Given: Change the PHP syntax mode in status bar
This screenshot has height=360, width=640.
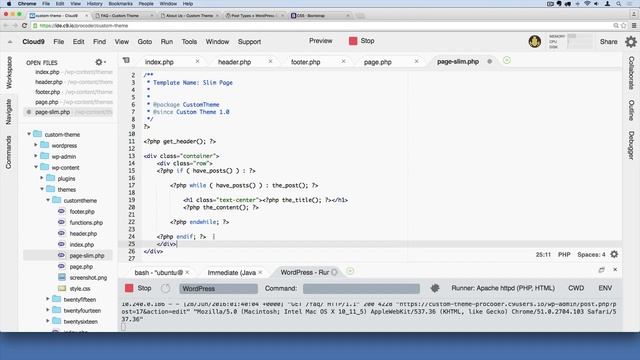Looking at the screenshot, I should [x=564, y=254].
